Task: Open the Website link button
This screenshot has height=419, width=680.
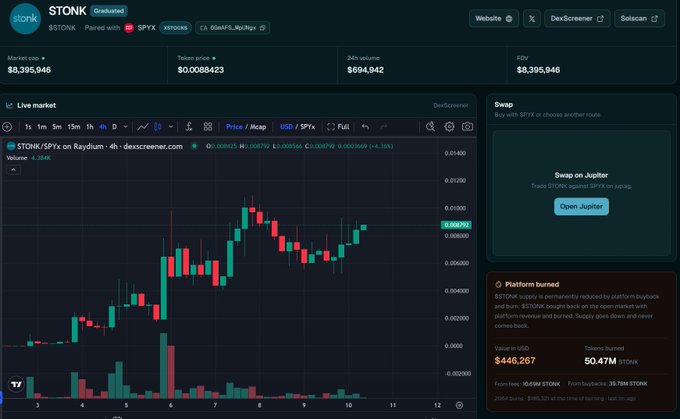Action: (x=494, y=19)
